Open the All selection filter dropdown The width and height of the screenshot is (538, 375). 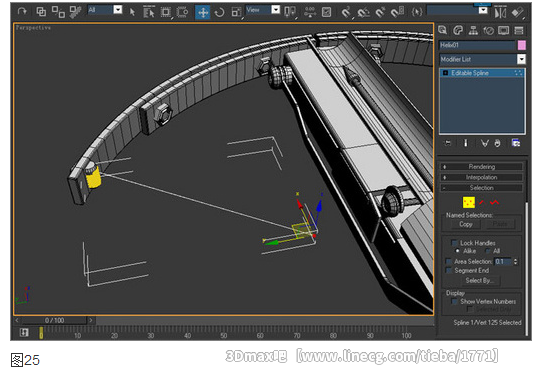tap(118, 10)
